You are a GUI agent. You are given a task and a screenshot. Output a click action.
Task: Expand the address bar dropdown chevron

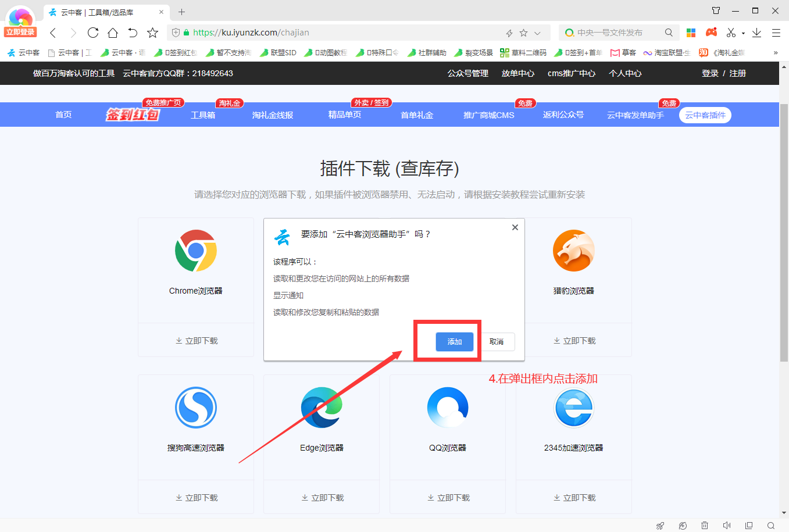(x=537, y=33)
